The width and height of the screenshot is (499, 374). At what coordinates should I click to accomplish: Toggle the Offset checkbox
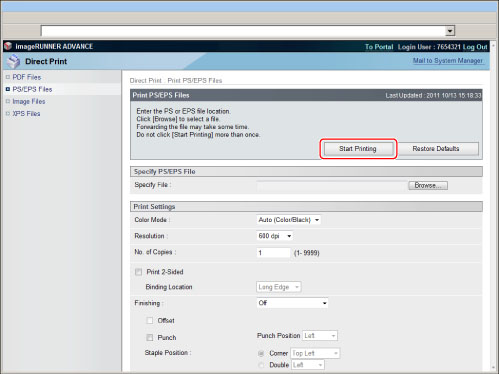click(x=150, y=321)
